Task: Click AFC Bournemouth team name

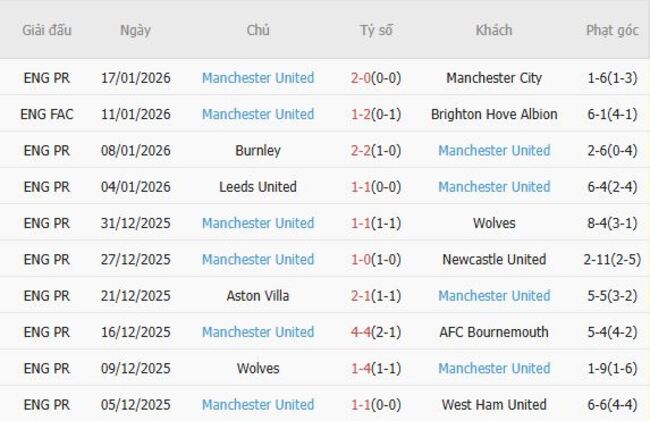Action: coord(494,332)
